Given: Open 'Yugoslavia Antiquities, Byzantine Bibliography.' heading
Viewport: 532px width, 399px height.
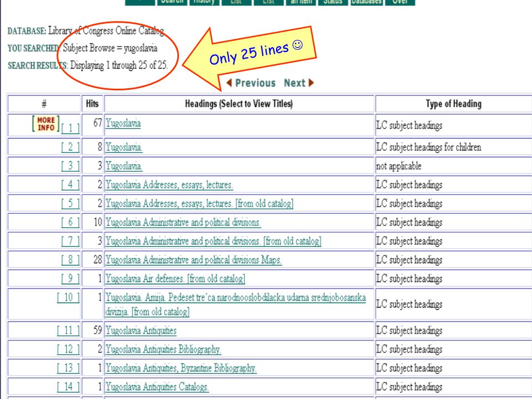Looking at the screenshot, I should (181, 368).
